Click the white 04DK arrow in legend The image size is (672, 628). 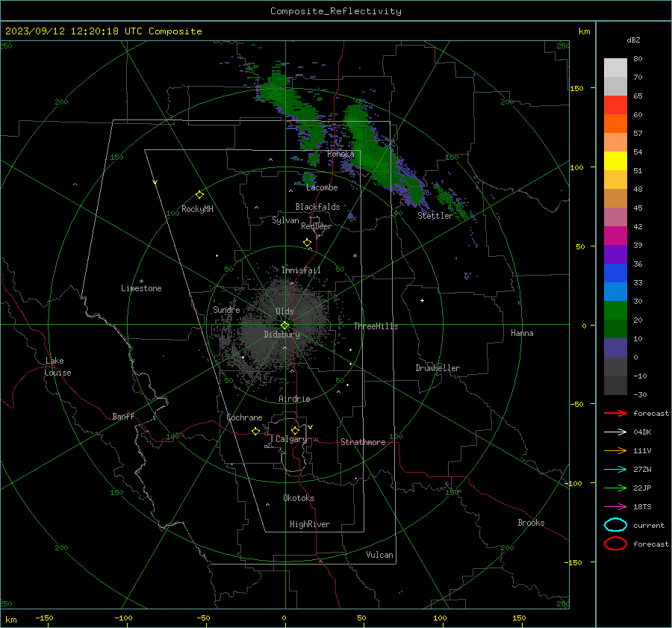tap(615, 432)
